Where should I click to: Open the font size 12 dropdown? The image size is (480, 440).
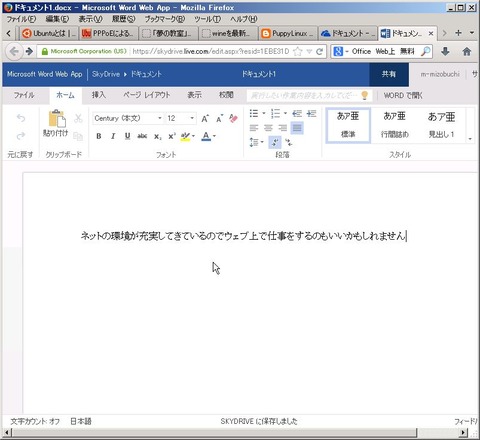click(x=192, y=118)
